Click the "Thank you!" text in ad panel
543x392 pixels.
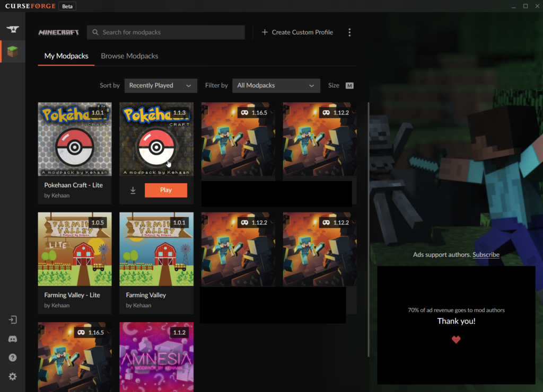click(456, 321)
